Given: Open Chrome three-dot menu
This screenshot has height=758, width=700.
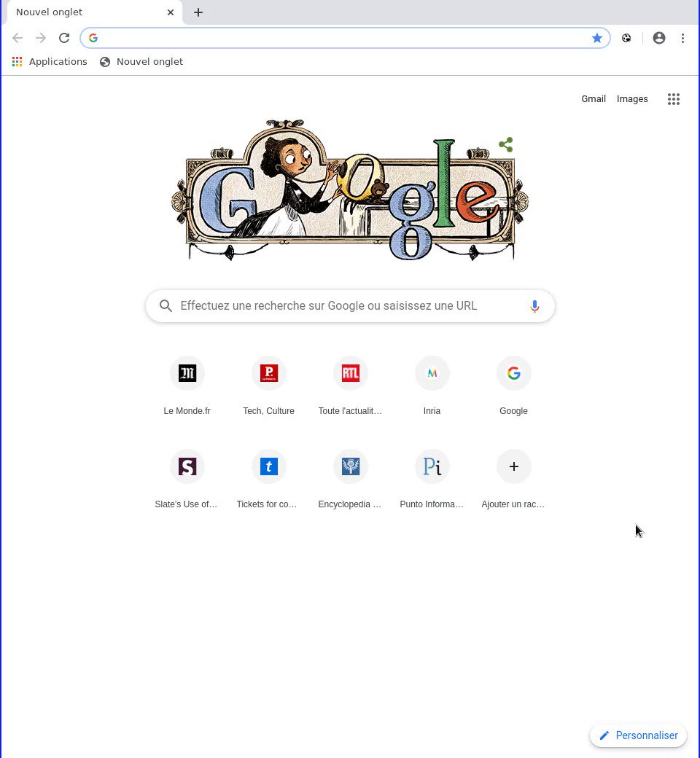Looking at the screenshot, I should click(682, 38).
